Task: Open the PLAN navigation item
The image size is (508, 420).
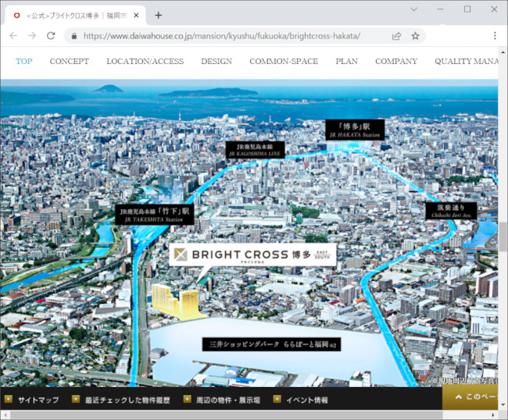Action: [347, 61]
